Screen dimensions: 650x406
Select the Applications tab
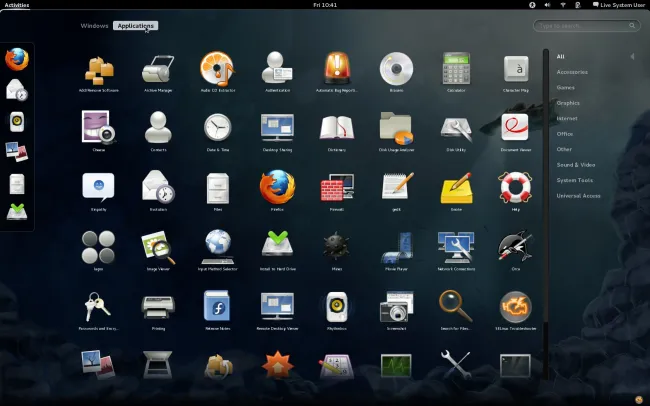(x=136, y=26)
